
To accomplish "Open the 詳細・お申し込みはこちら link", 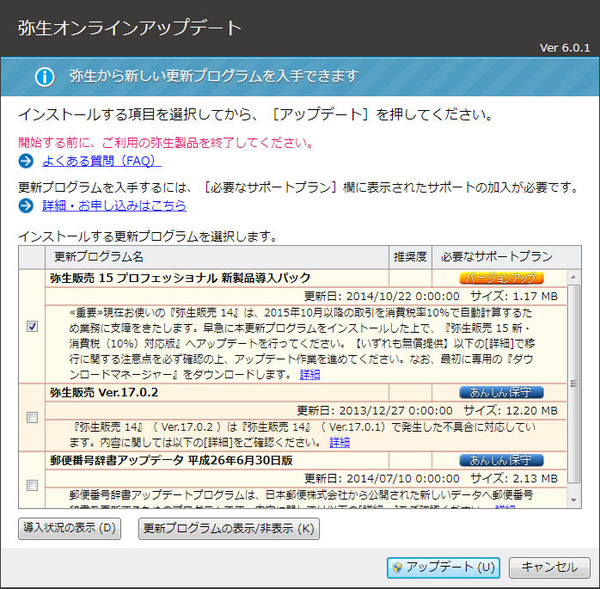I will pos(114,206).
